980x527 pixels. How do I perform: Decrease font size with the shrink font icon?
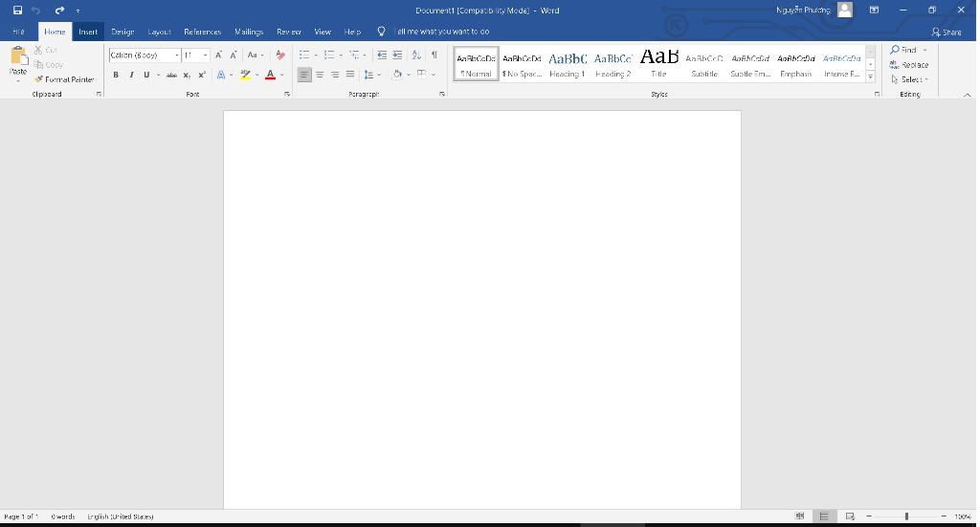pos(234,55)
